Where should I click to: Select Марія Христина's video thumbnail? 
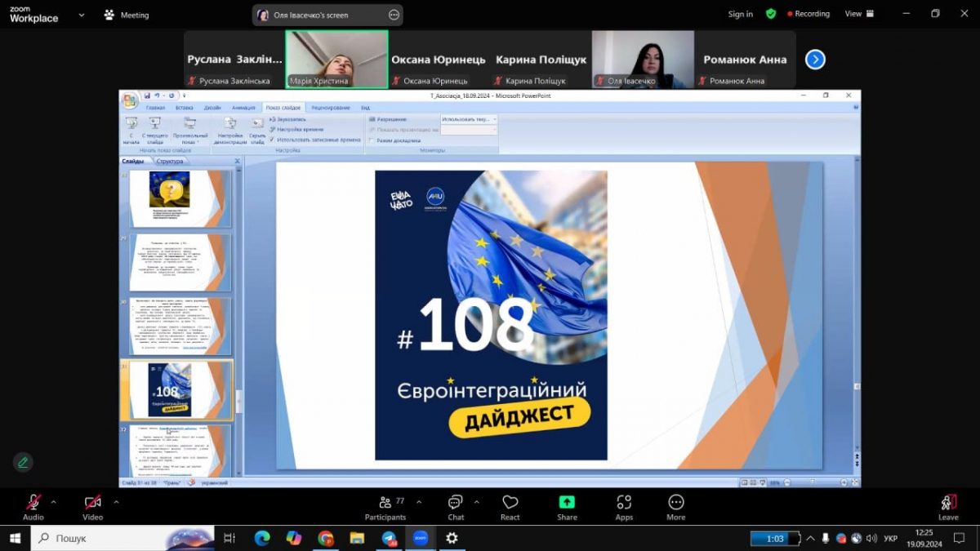click(336, 60)
